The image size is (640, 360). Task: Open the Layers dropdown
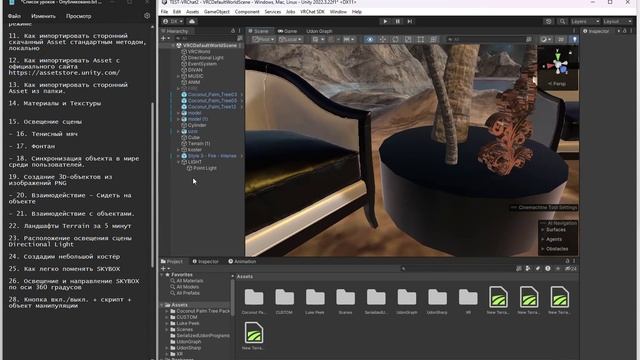pos(584,21)
